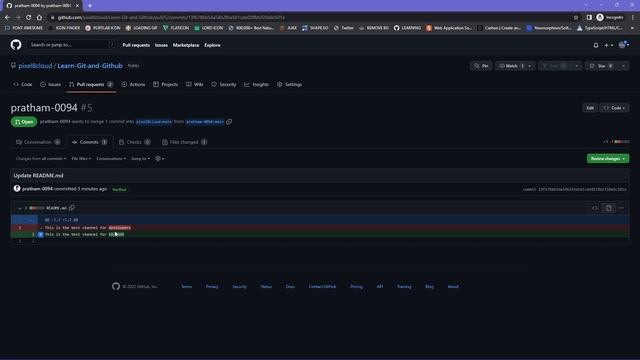This screenshot has width=640, height=360.
Task: Open the Privacy footer link
Action: 212,287
